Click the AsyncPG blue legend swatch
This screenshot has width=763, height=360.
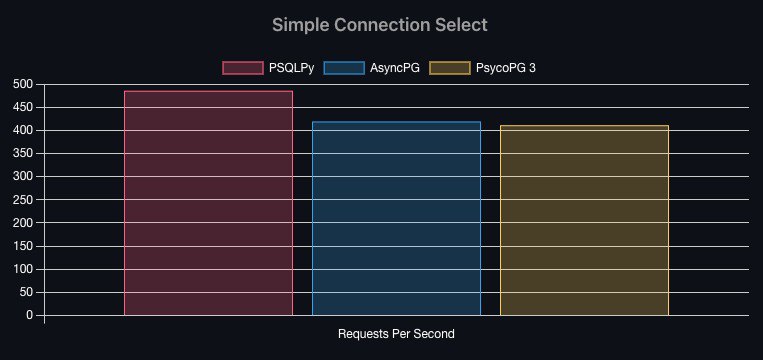tap(344, 68)
